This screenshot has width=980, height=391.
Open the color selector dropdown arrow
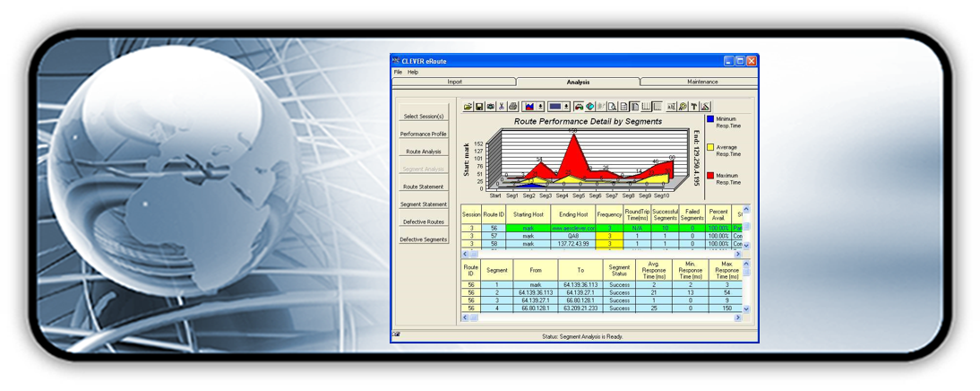pyautogui.click(x=566, y=107)
